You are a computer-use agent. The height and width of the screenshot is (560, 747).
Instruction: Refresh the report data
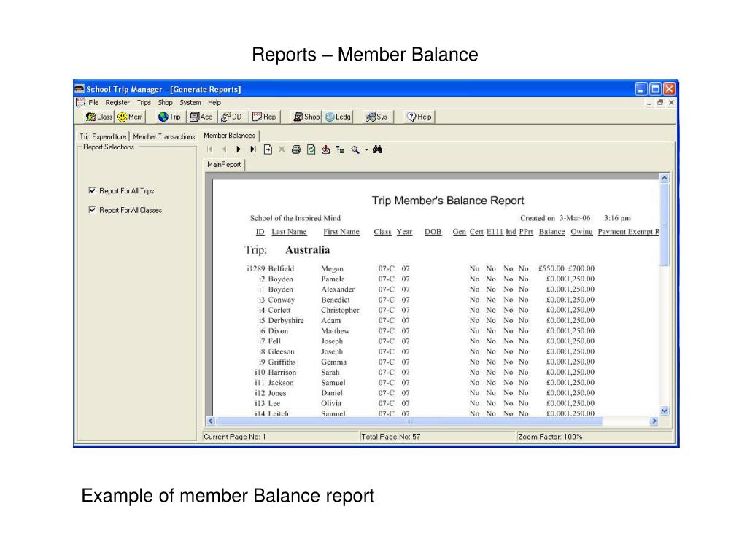pos(311,149)
